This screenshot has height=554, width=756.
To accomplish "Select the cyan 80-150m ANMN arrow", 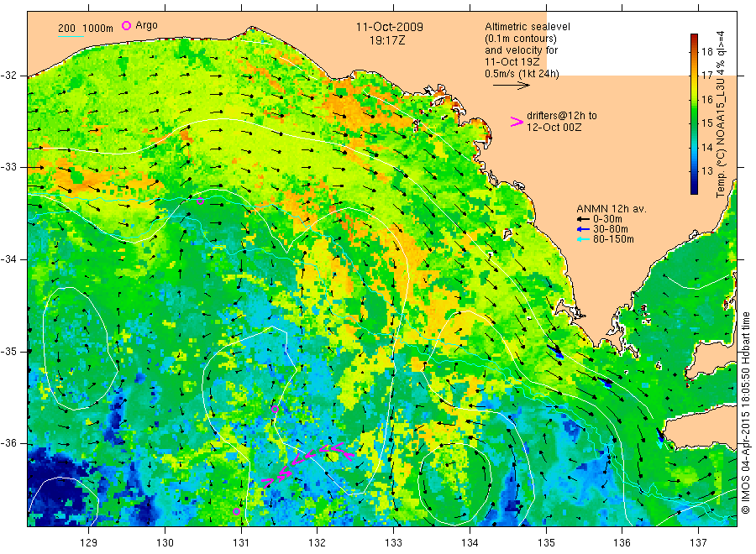I will [x=581, y=240].
